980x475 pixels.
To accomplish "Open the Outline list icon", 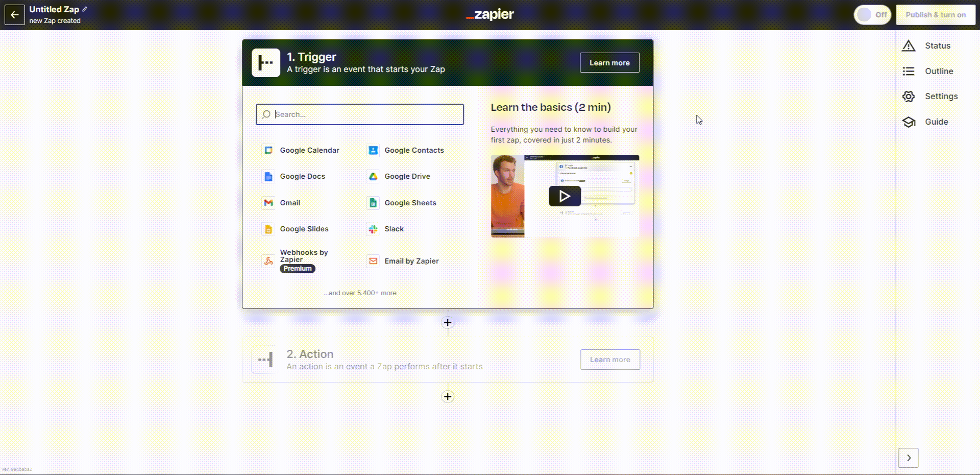I will [x=909, y=71].
